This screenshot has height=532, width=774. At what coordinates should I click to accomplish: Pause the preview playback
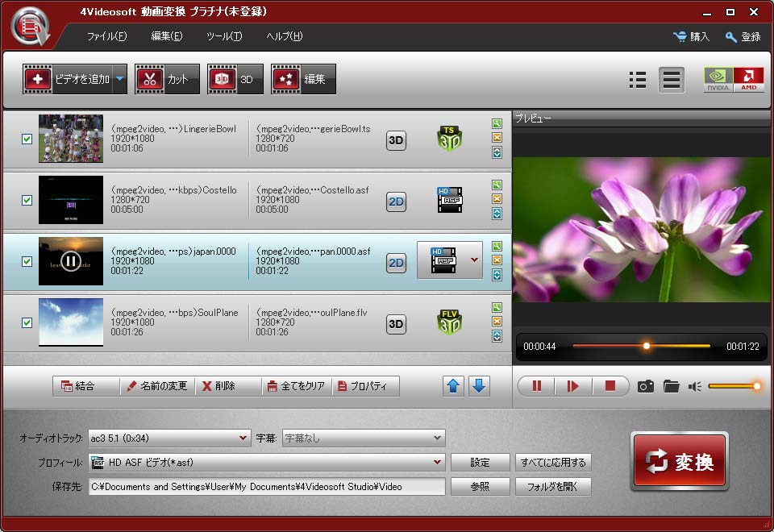537,386
